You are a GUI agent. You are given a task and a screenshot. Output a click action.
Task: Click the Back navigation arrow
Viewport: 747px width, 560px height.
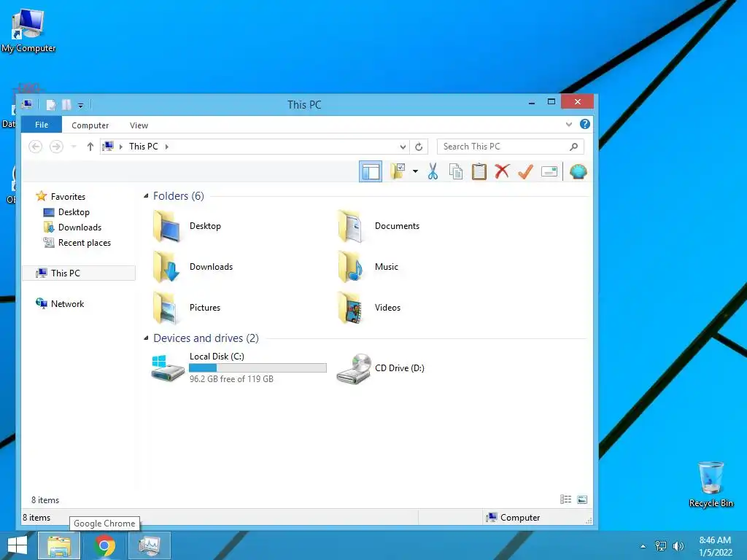tap(35, 146)
